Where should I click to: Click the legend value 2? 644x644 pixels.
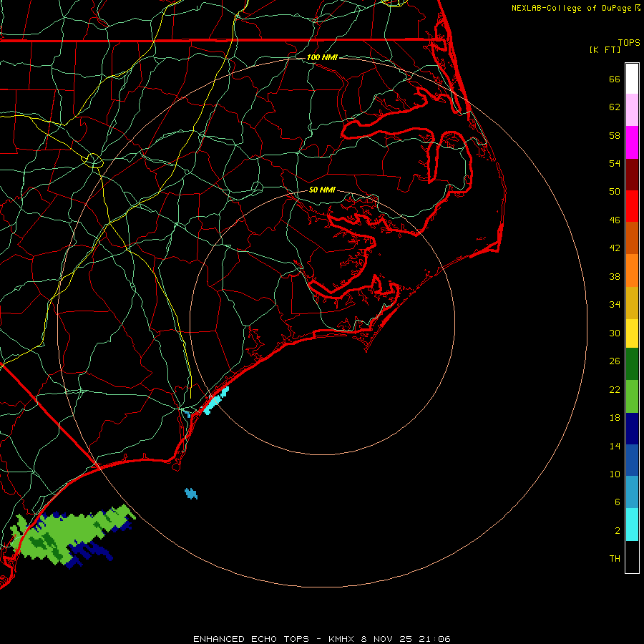(x=618, y=531)
